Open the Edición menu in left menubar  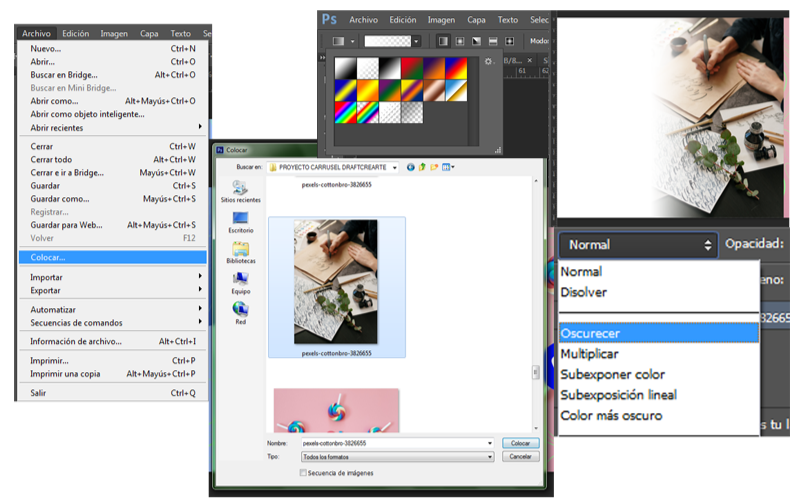76,34
